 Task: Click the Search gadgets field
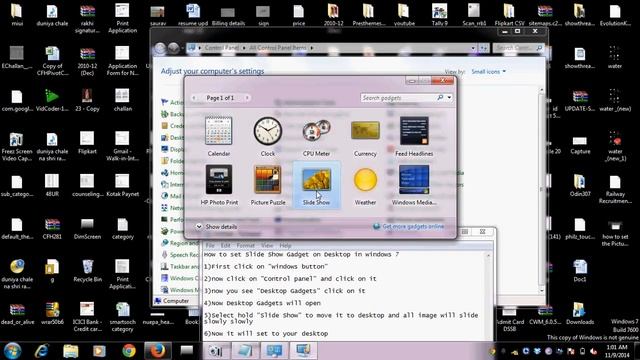398,98
